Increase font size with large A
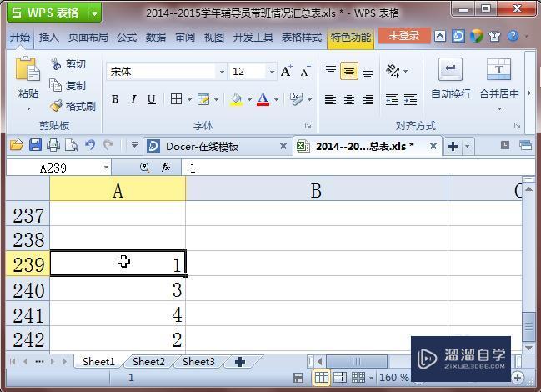 pyautogui.click(x=286, y=72)
